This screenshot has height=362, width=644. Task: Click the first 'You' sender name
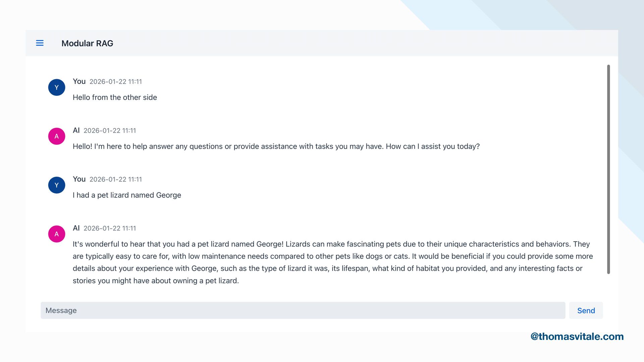click(x=79, y=81)
